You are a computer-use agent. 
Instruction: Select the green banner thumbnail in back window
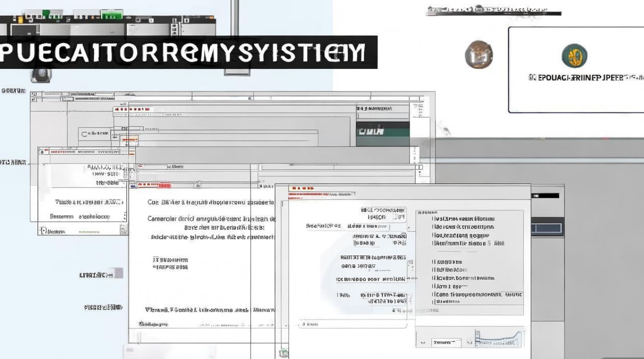pyautogui.click(x=383, y=129)
